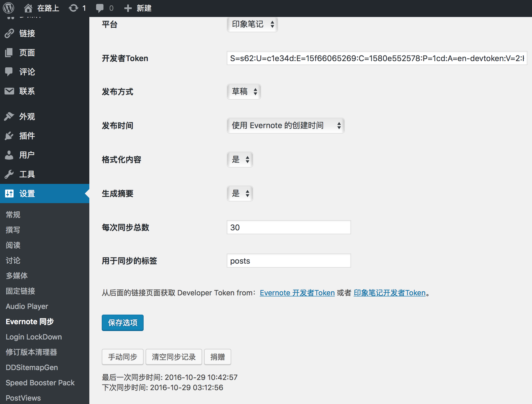Open the updates refresh icon showing 1
The width and height of the screenshot is (532, 404).
[x=73, y=8]
